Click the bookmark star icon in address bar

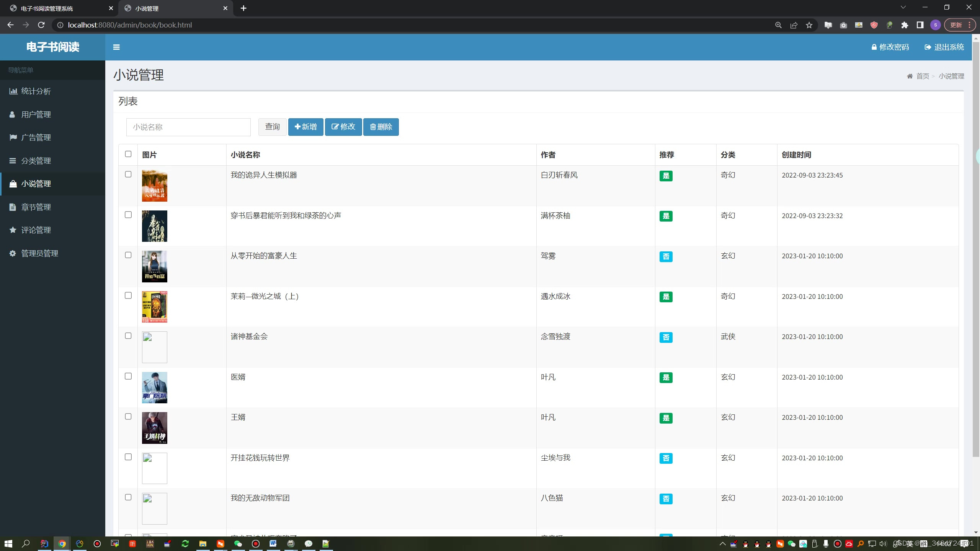point(809,25)
